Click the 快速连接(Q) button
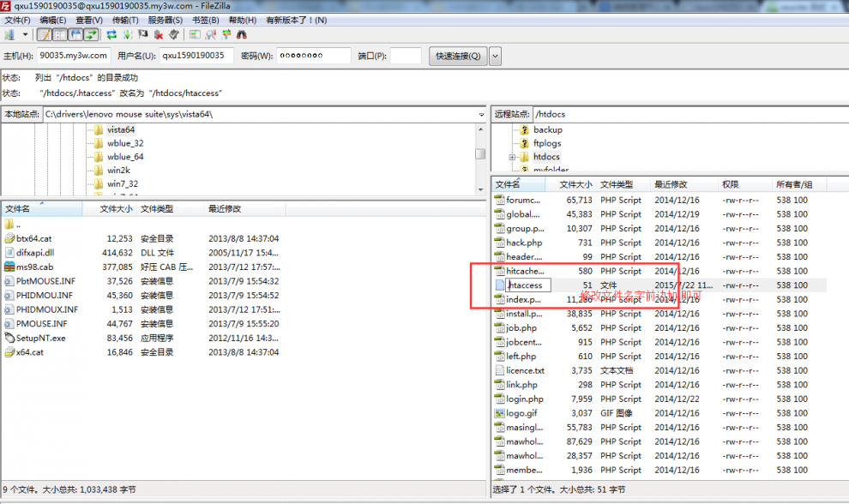This screenshot has width=849, height=504. coord(458,56)
